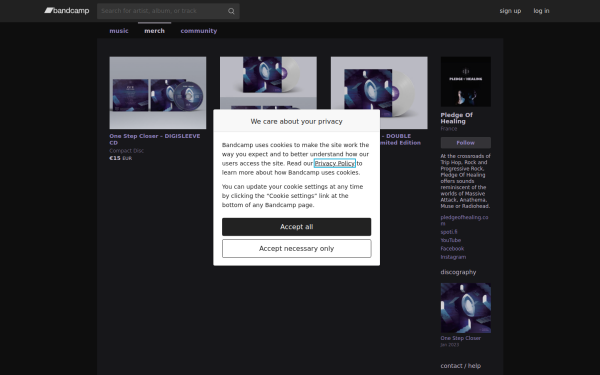The height and width of the screenshot is (375, 600).
Task: Open the Privacy Policy link in the dialog
Action: point(334,163)
